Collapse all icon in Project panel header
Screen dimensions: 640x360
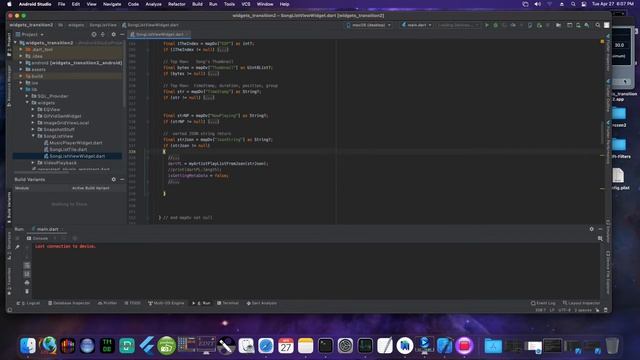[103, 35]
